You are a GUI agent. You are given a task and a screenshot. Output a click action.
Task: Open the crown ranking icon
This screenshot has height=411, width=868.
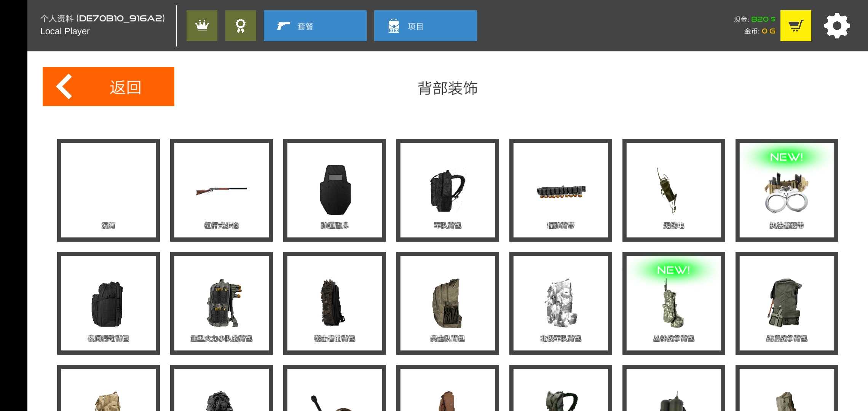point(202,25)
